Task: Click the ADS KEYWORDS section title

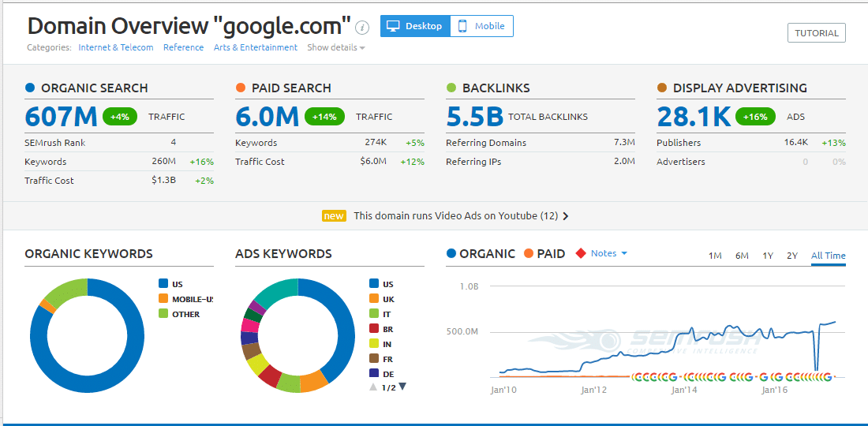Action: point(283,254)
